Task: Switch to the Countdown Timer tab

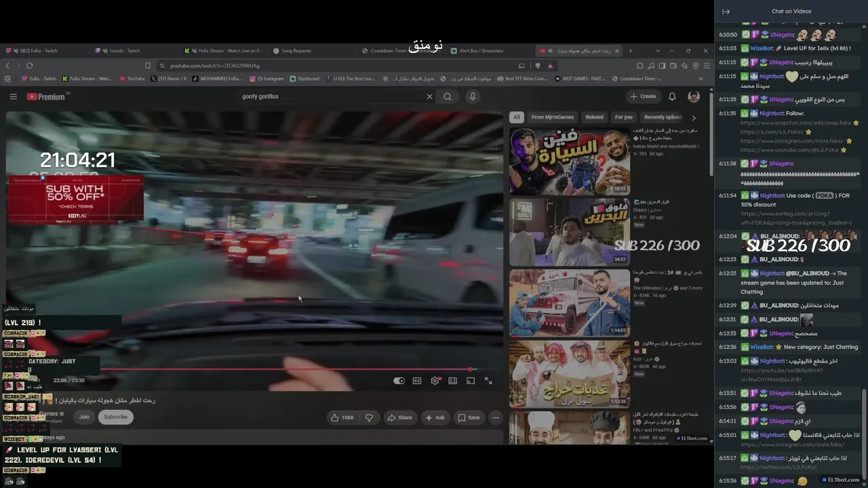Action: 402,51
